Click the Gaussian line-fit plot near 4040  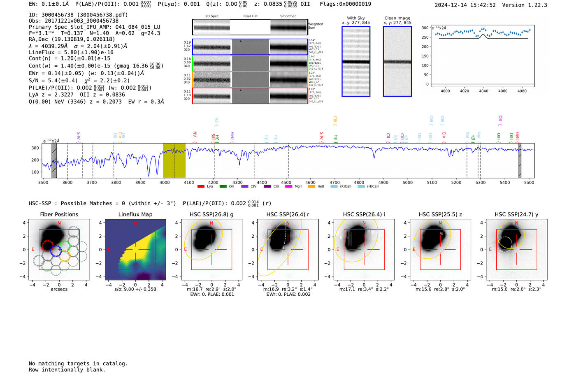point(482,56)
